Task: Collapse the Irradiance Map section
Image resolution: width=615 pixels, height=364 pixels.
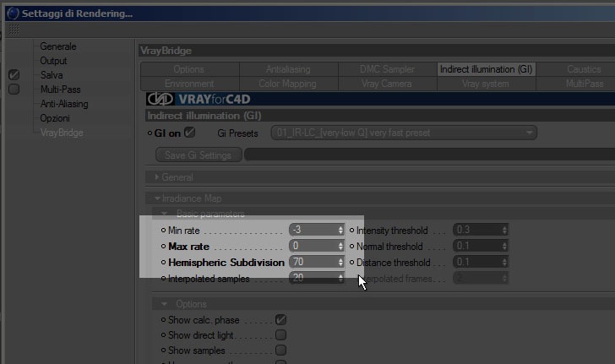Action: click(x=157, y=198)
